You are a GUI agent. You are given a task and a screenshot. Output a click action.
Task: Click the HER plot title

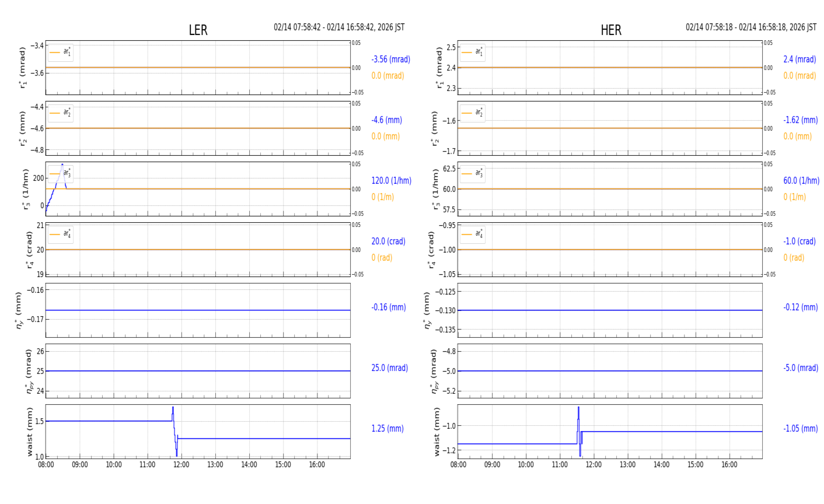pos(610,30)
